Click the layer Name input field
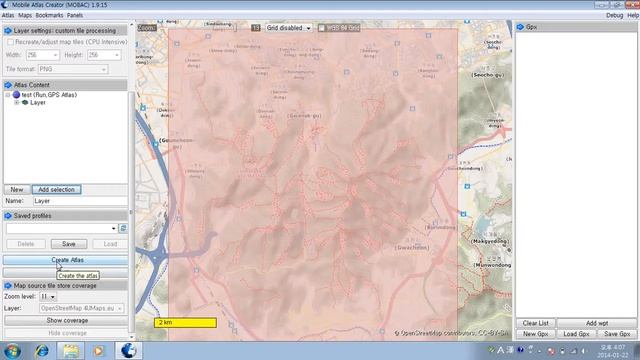The image size is (640, 360). tap(80, 201)
